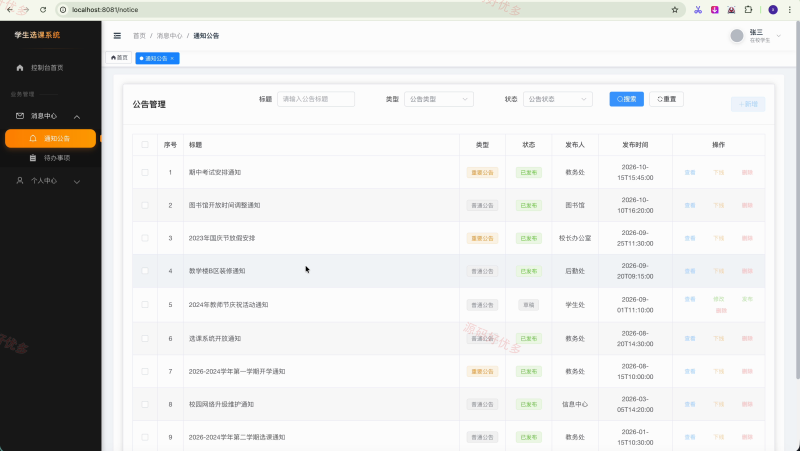Open the red car-shaped extension icon
This screenshot has height=451, width=800.
[731, 10]
